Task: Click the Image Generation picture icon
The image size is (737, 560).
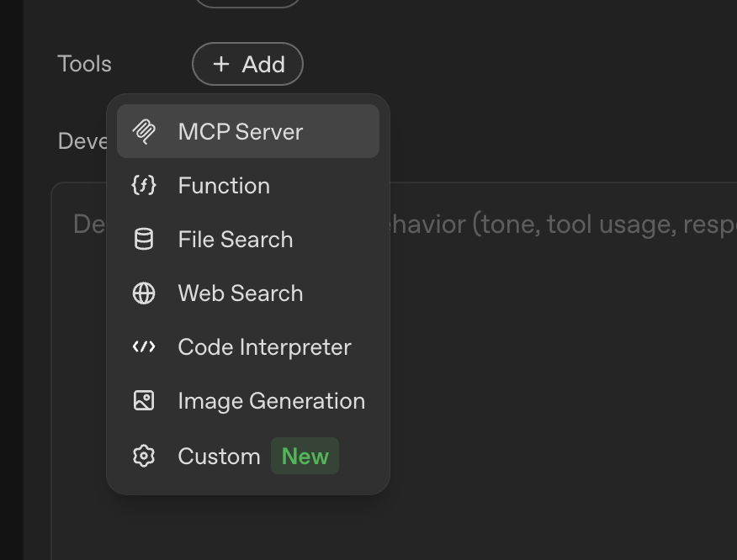Action: (x=144, y=401)
